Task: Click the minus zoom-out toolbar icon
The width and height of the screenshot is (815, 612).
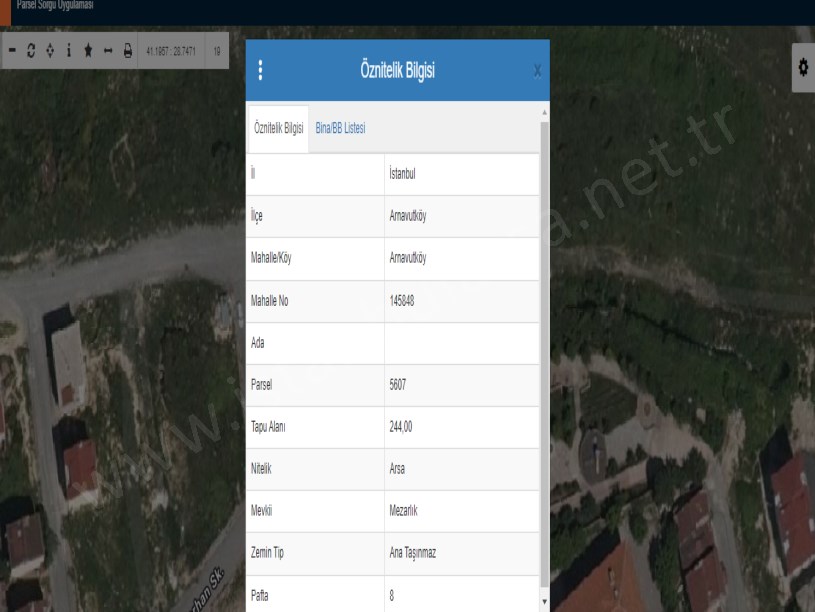Action: click(13, 50)
